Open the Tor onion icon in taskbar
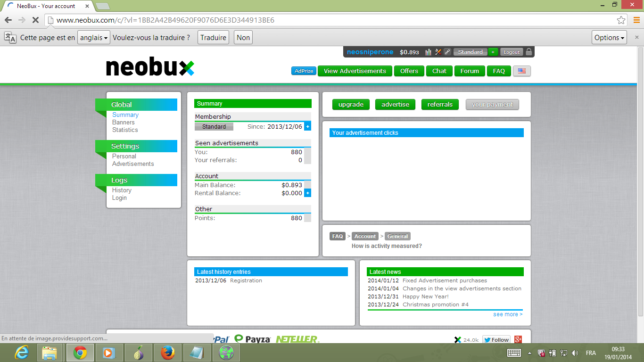This screenshot has width=644, height=362. 138,353
